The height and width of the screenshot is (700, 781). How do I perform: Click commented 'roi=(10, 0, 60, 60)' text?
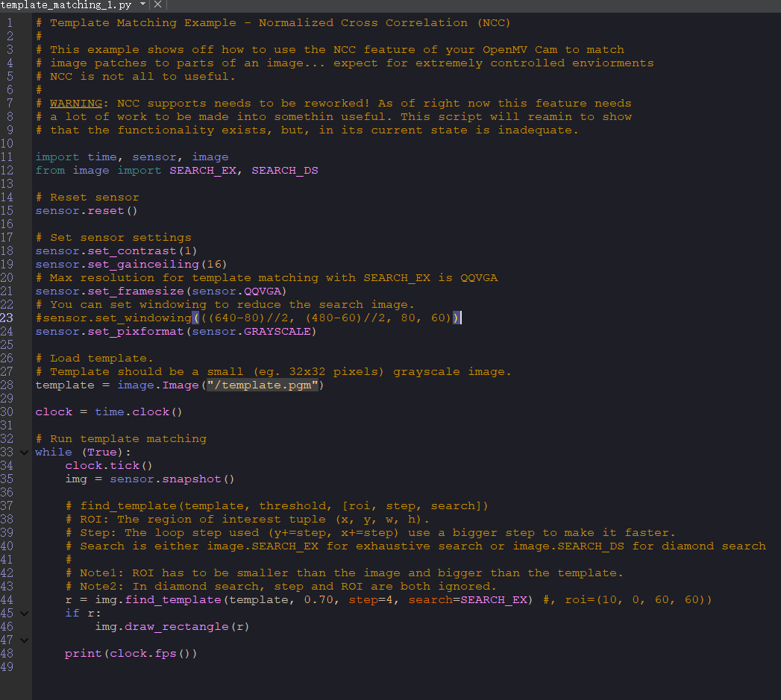[x=635, y=600]
